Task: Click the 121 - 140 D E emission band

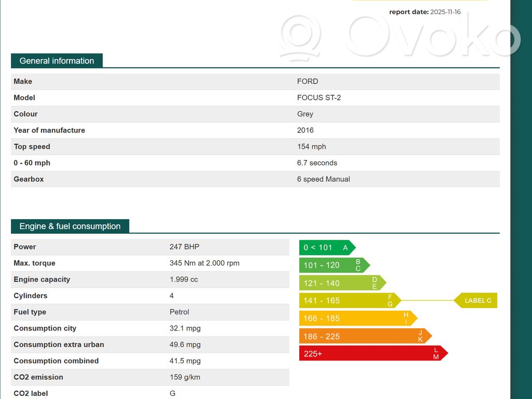Action: coord(342,283)
